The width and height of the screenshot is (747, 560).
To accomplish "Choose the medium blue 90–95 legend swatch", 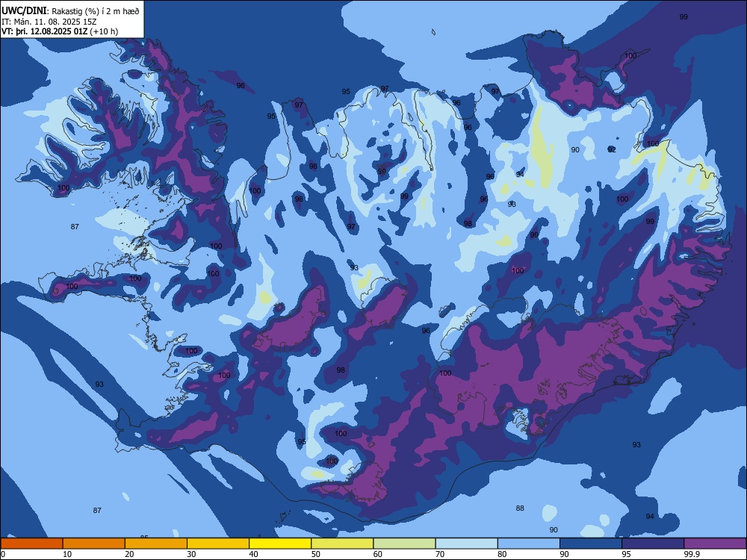I will [x=591, y=544].
